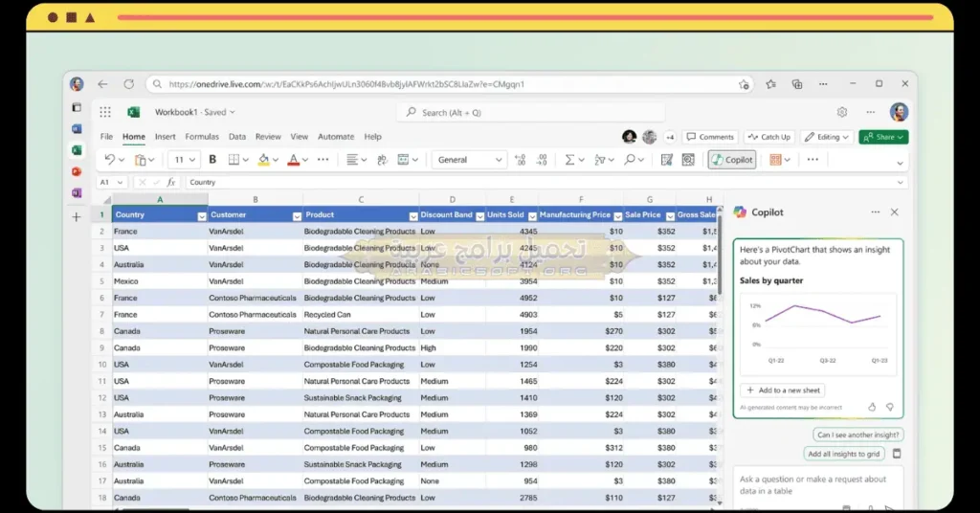This screenshot has width=980, height=513.
Task: Click the AutoSum sigma icon
Action: 569,160
